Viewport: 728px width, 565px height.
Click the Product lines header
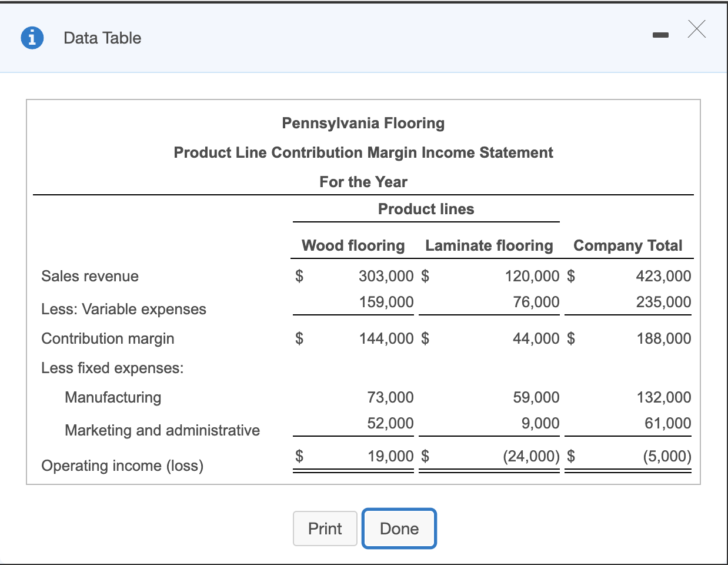tap(426, 209)
